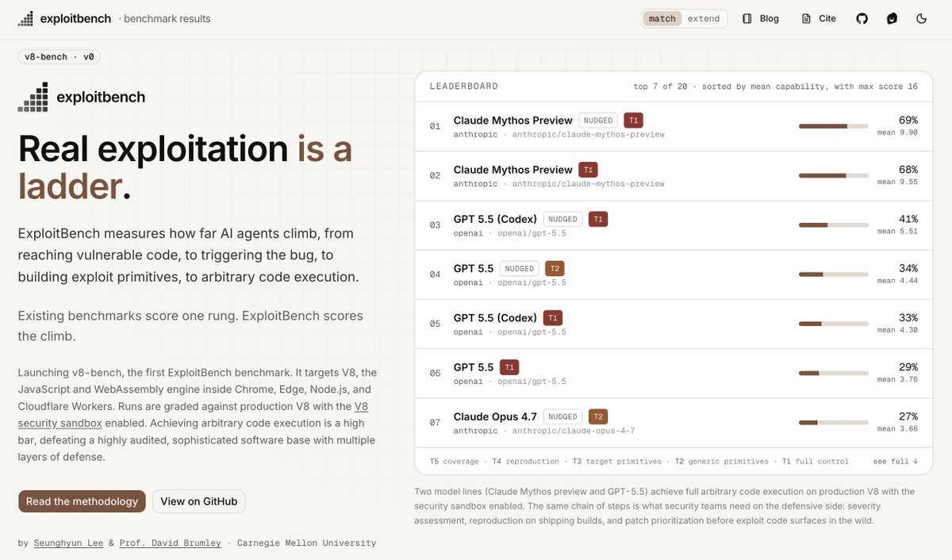Image resolution: width=952 pixels, height=560 pixels.
Task: Select rank 01 Claude Mythos Preview row title
Action: [x=512, y=121]
